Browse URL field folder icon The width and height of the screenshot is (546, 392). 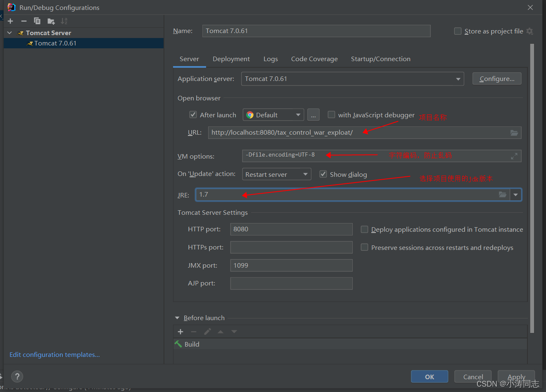(x=514, y=133)
